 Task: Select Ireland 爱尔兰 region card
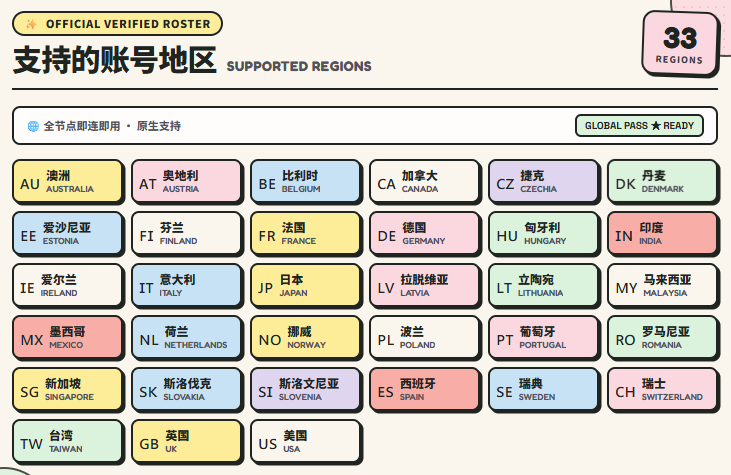(x=68, y=285)
